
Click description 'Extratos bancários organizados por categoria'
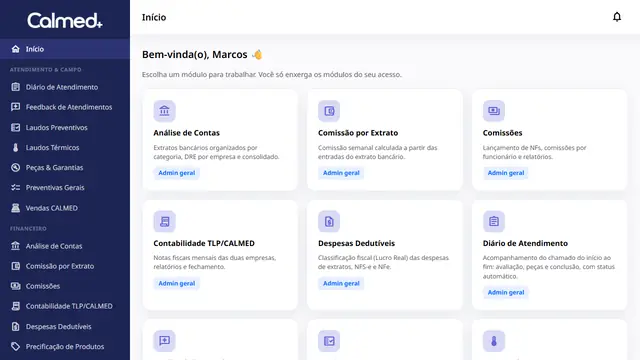coord(216,152)
